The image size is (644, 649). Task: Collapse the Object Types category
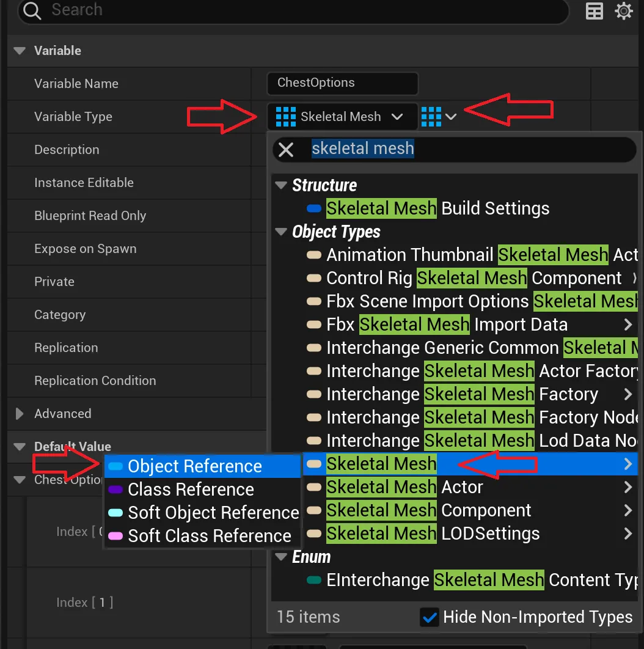[281, 232]
